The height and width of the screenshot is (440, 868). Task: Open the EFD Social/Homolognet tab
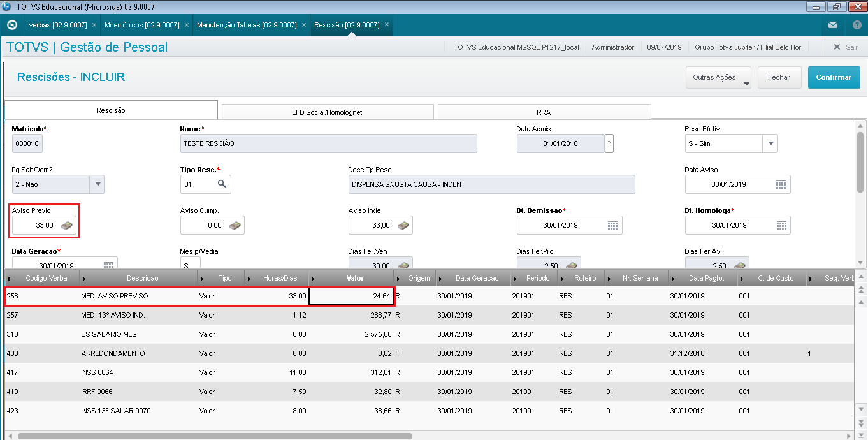327,112
